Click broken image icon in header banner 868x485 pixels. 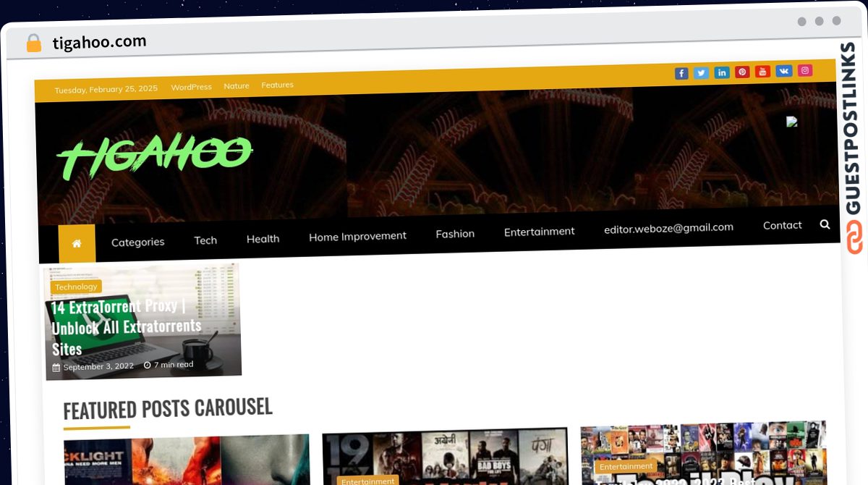coord(792,122)
